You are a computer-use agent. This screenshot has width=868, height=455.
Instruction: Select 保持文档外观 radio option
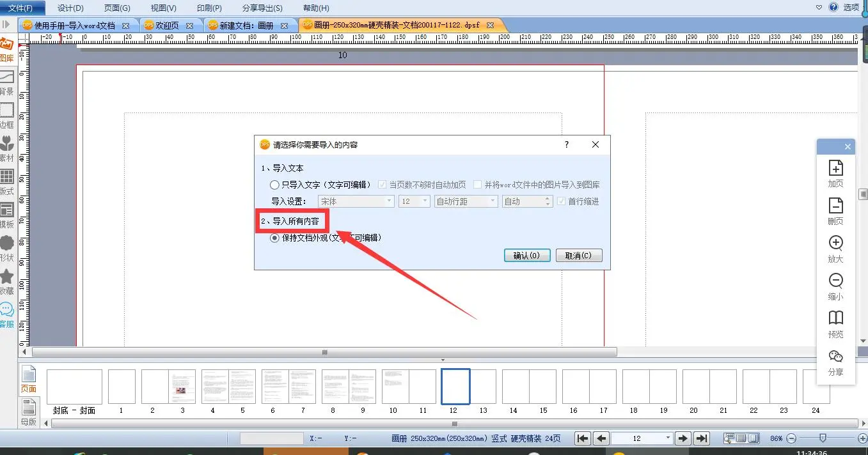[x=326, y=238]
